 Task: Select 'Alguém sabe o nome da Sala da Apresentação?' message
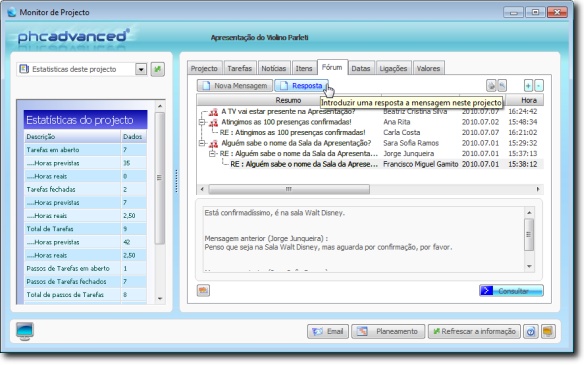click(296, 143)
